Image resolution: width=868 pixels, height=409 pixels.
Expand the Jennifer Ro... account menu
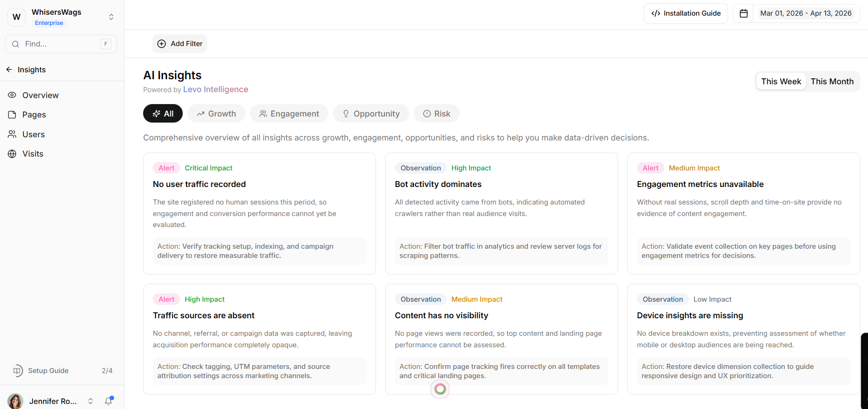coord(91,401)
